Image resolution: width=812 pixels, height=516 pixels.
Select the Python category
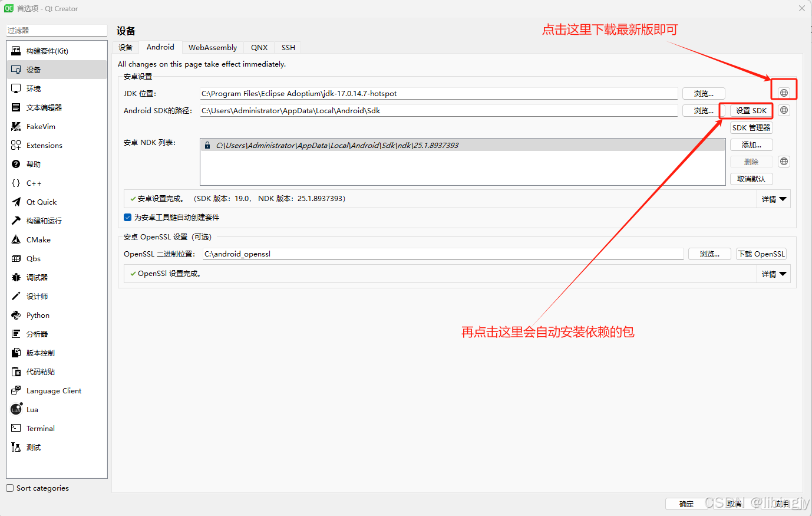(57, 315)
